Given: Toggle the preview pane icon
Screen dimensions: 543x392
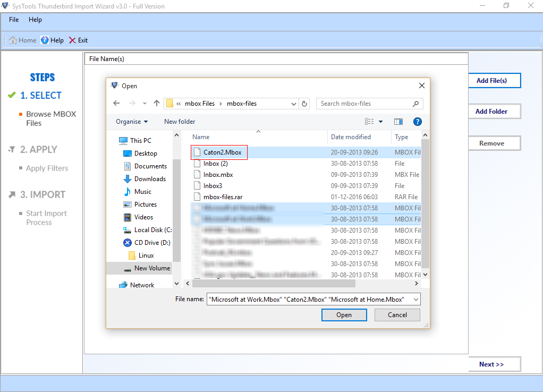Looking at the screenshot, I should click(x=398, y=122).
